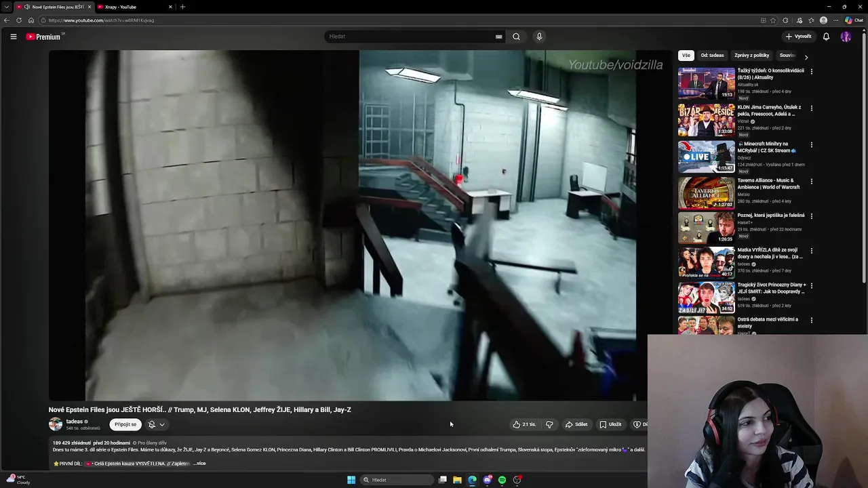The width and height of the screenshot is (868, 488).
Task: Open more options for Ťažký týždeň video
Action: coord(811,71)
